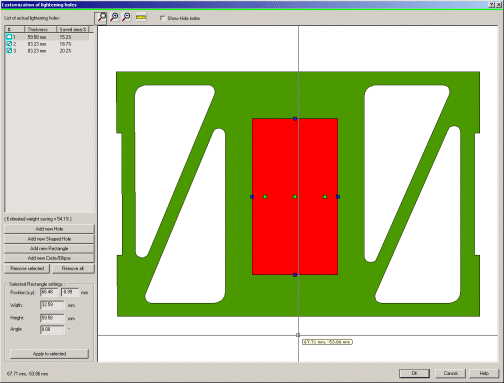Sort list by Saved area % column header
The width and height of the screenshot is (504, 383).
click(72, 29)
